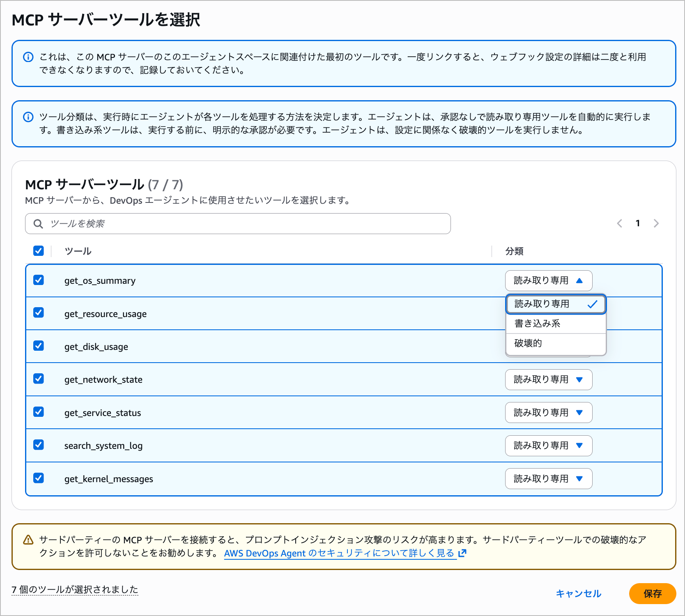Click the キャンセル button

(578, 593)
